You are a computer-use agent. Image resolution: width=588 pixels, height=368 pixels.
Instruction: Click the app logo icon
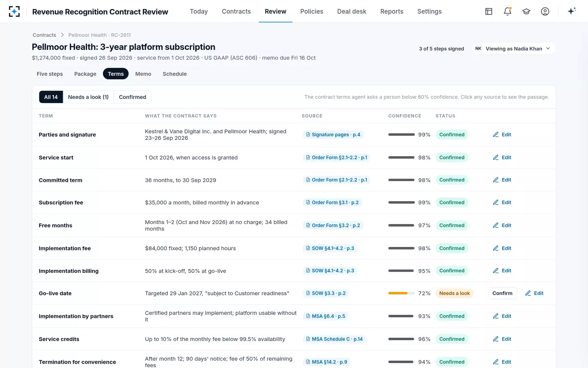[x=14, y=11]
